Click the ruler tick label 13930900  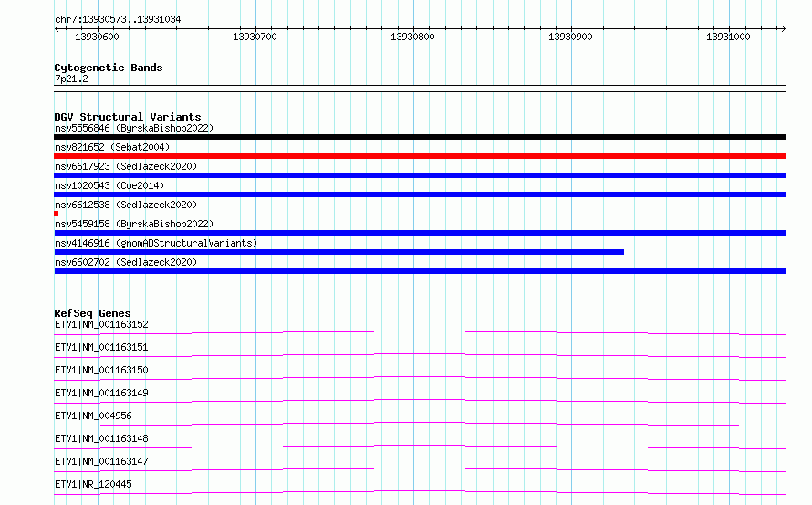[x=570, y=37]
